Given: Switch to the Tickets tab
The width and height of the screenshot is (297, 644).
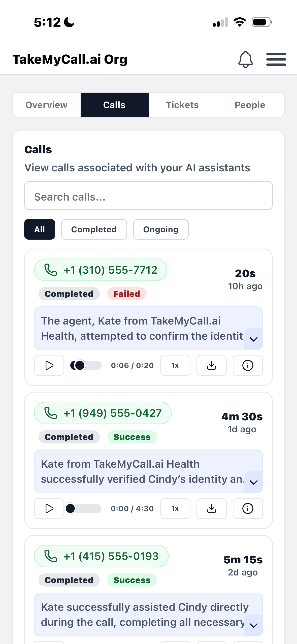Looking at the screenshot, I should click(182, 105).
